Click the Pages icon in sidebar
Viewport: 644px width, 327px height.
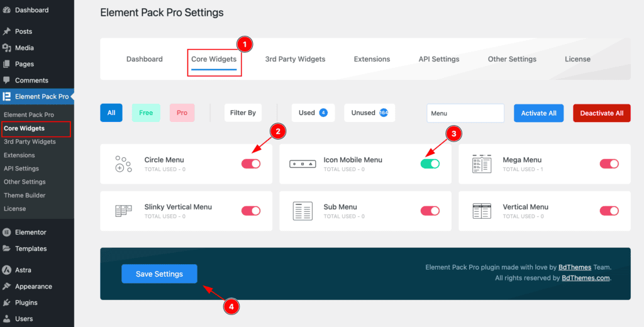(x=6, y=64)
